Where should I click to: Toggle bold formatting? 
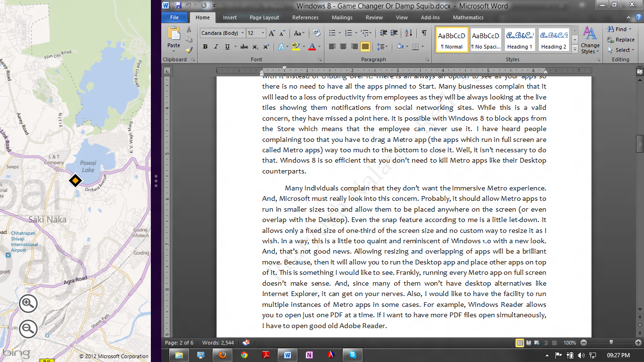coord(205,47)
